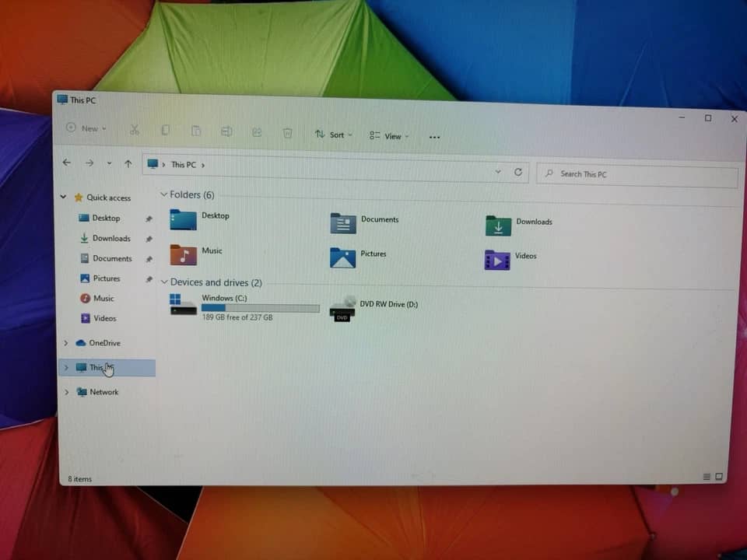The image size is (747, 560).
Task: Click the Delete trash icon
Action: point(287,133)
